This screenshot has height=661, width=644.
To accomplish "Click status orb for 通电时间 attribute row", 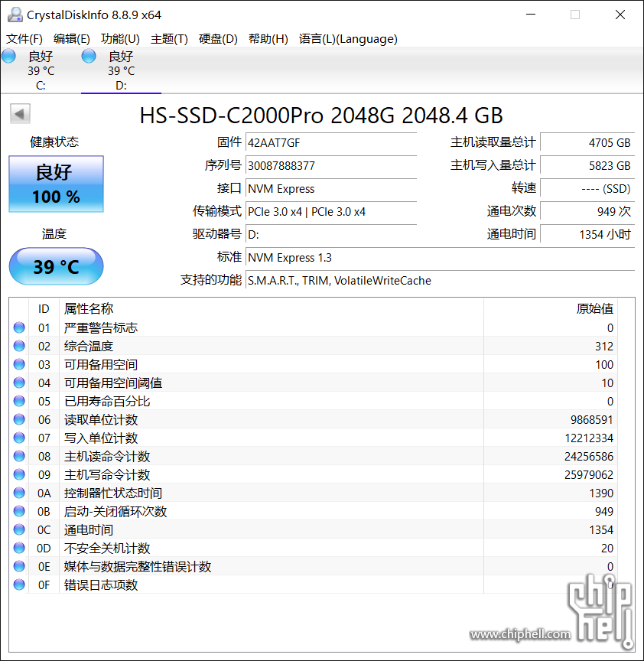I will (19, 529).
